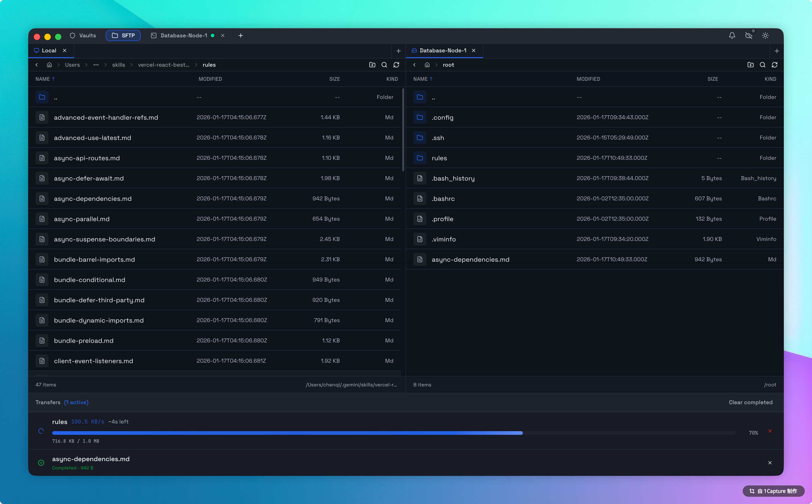
Task: Search files in Database-Node-1 pane
Action: pos(763,65)
